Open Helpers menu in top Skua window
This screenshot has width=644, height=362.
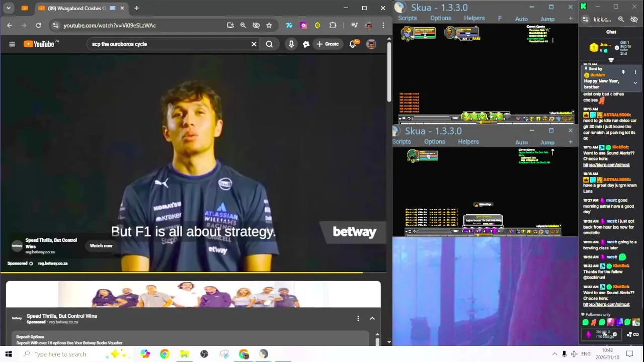pyautogui.click(x=474, y=18)
